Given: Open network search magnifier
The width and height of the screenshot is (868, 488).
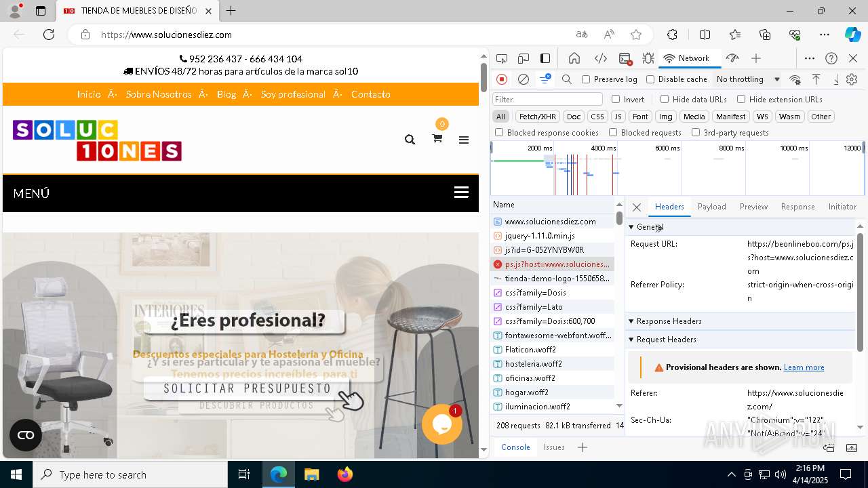Looking at the screenshot, I should (567, 79).
